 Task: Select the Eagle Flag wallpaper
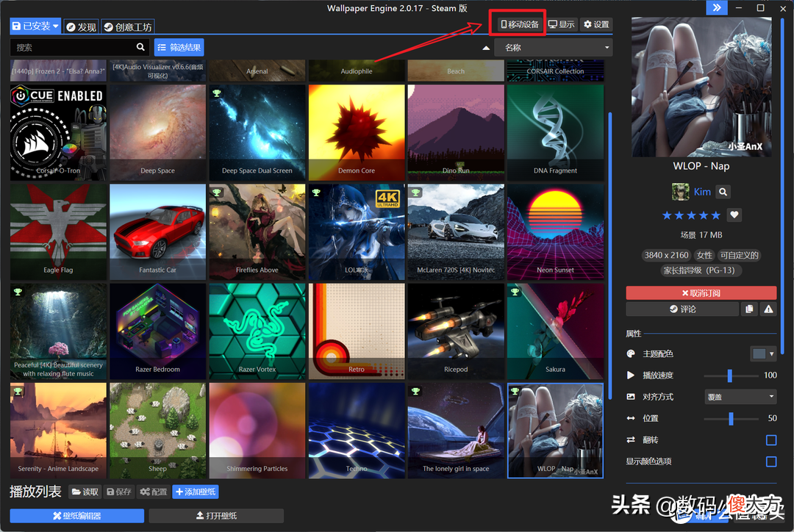point(58,232)
